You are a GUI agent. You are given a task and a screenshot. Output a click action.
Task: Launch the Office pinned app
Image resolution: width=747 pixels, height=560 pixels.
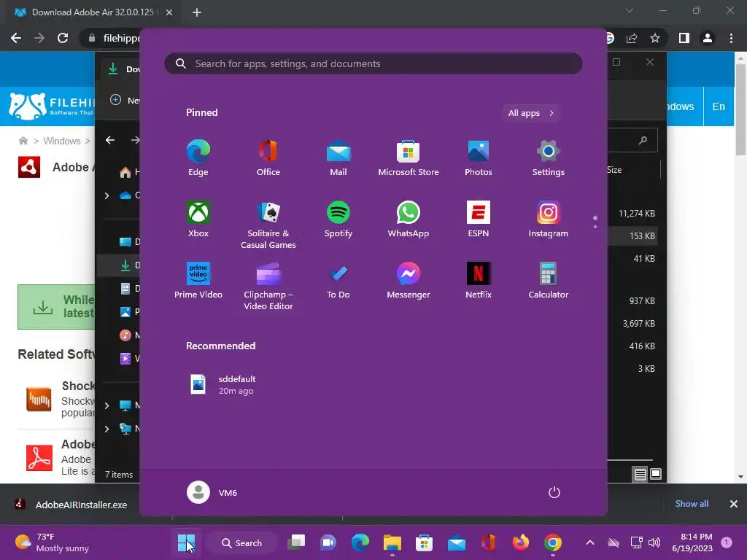tap(268, 158)
